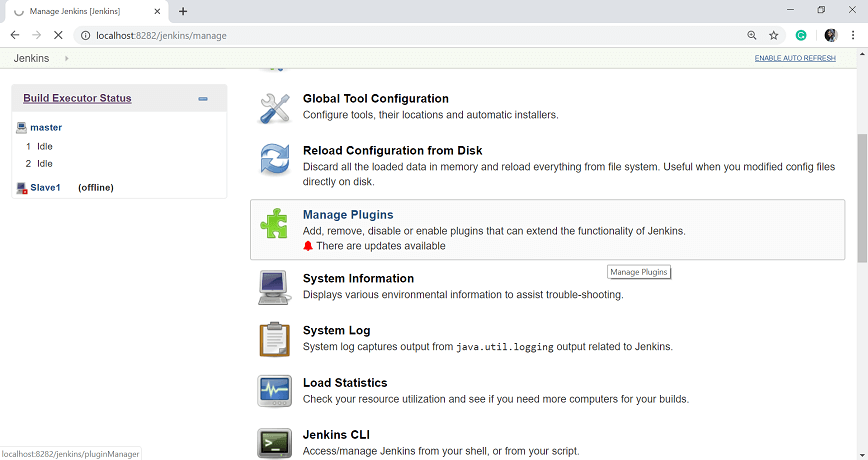Open the Load Statistics heading
Viewport: 868px width, 460px height.
[x=345, y=383]
